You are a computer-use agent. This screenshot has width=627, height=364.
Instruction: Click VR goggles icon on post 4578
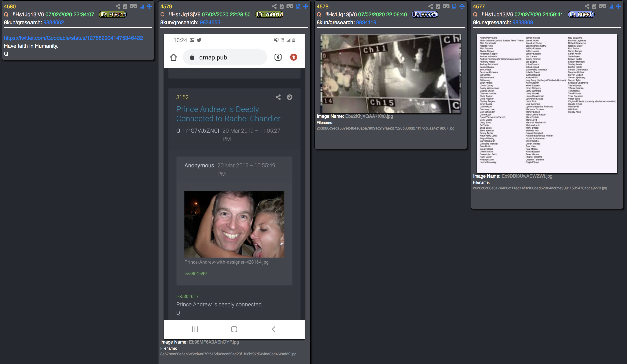pyautogui.click(x=446, y=6)
